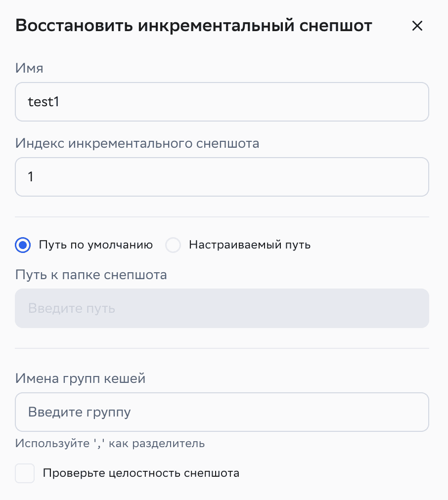Screen dimensions: 448x500
Task: Click the 'Проверьте целостность снепшота' label text
Action: 141,473
